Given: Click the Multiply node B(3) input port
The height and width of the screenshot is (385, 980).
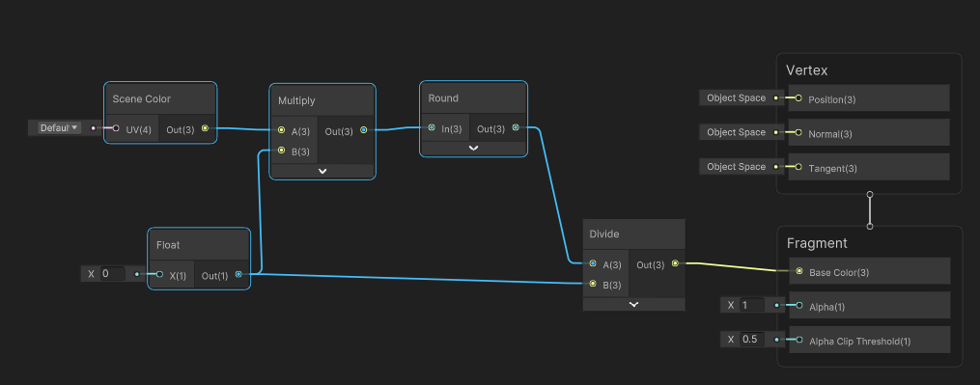Looking at the screenshot, I should 281,151.
